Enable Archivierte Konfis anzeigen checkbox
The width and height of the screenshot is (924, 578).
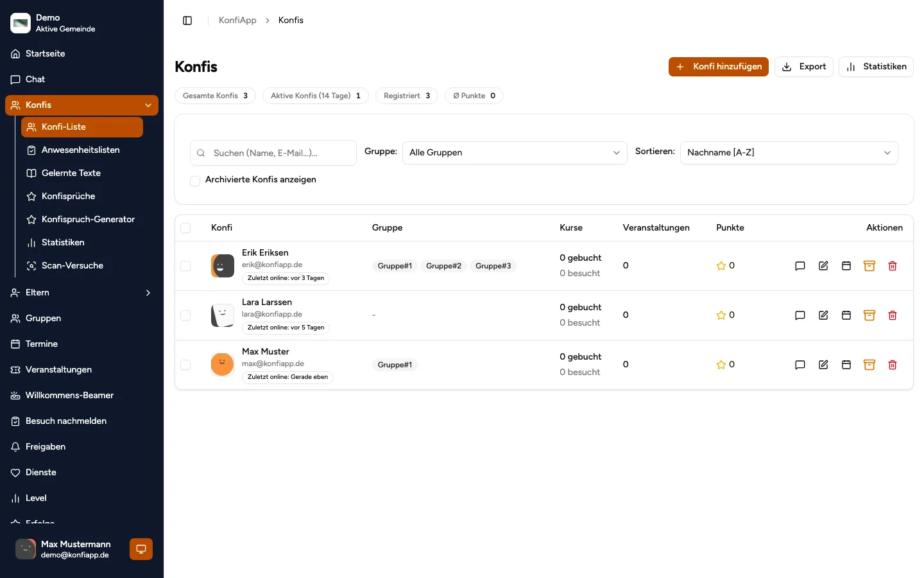coord(195,181)
